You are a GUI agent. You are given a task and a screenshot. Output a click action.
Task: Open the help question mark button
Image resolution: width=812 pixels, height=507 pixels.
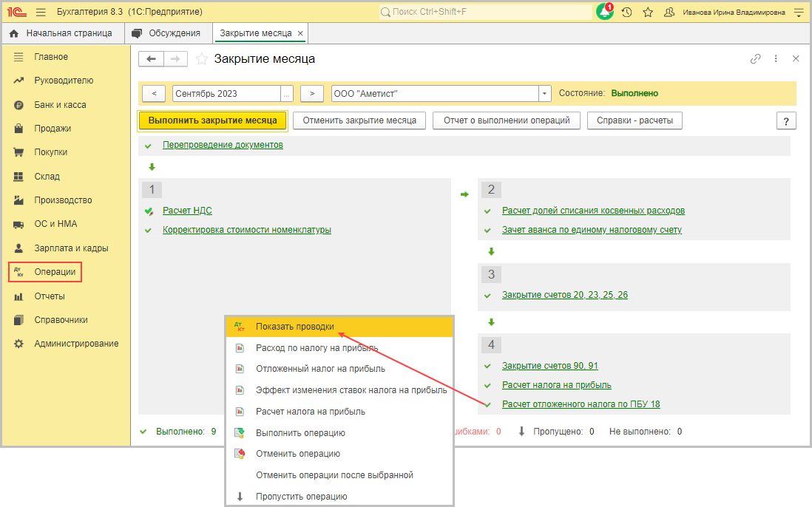pos(786,121)
